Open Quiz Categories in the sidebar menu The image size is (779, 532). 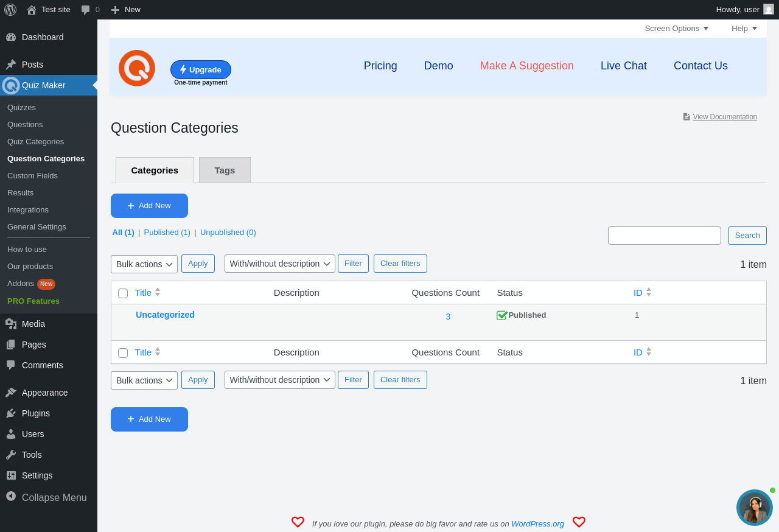[35, 142]
